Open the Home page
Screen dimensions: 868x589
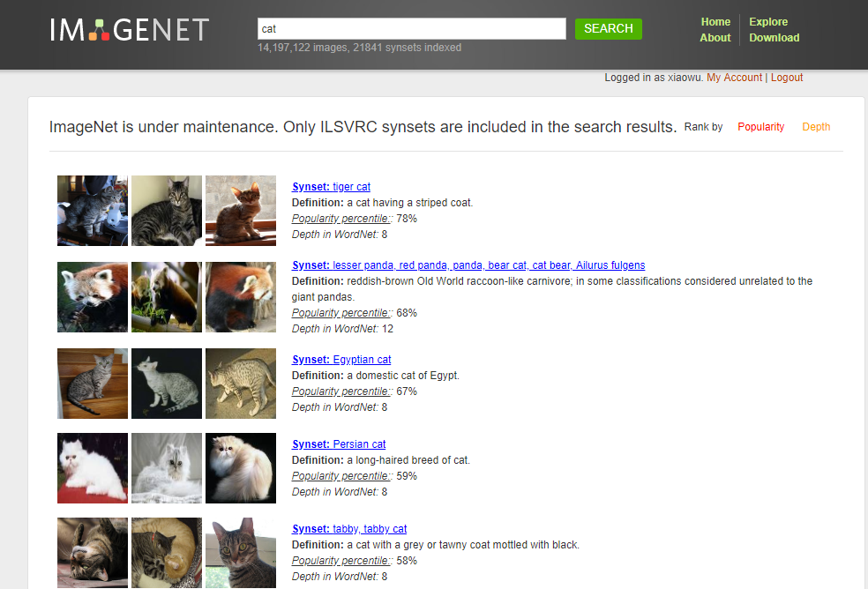pyautogui.click(x=715, y=21)
